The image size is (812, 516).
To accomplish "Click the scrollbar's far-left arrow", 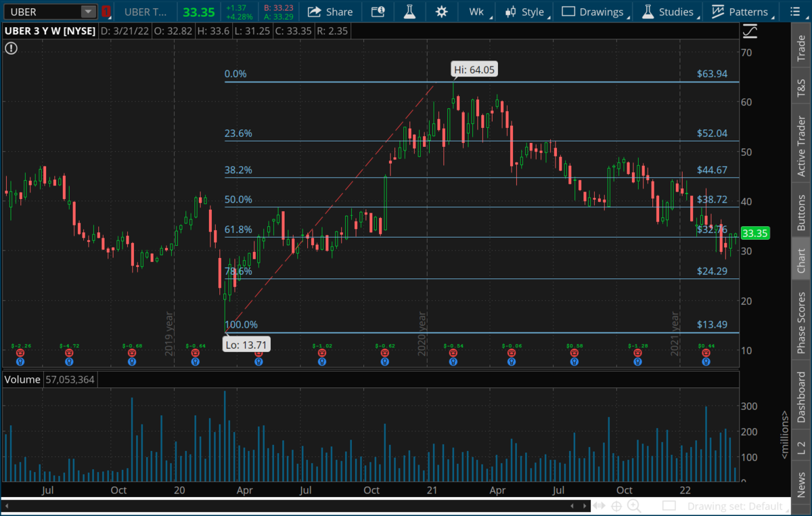I will 7,506.
